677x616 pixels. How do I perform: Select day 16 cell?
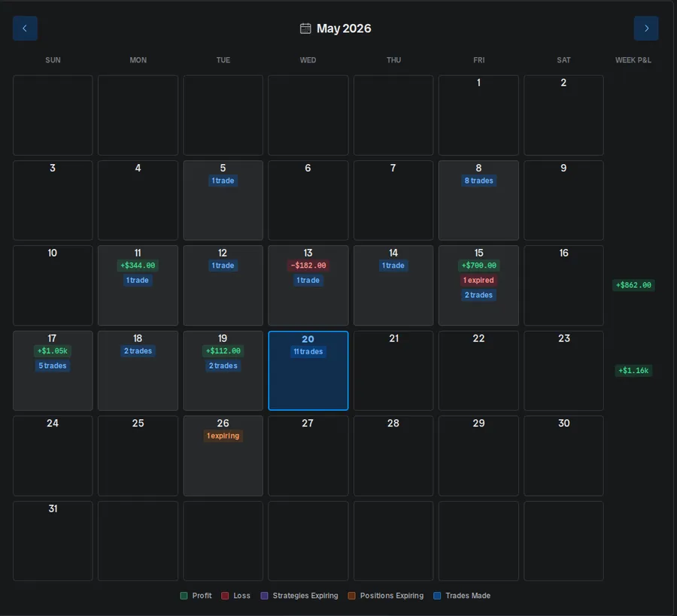coord(564,285)
